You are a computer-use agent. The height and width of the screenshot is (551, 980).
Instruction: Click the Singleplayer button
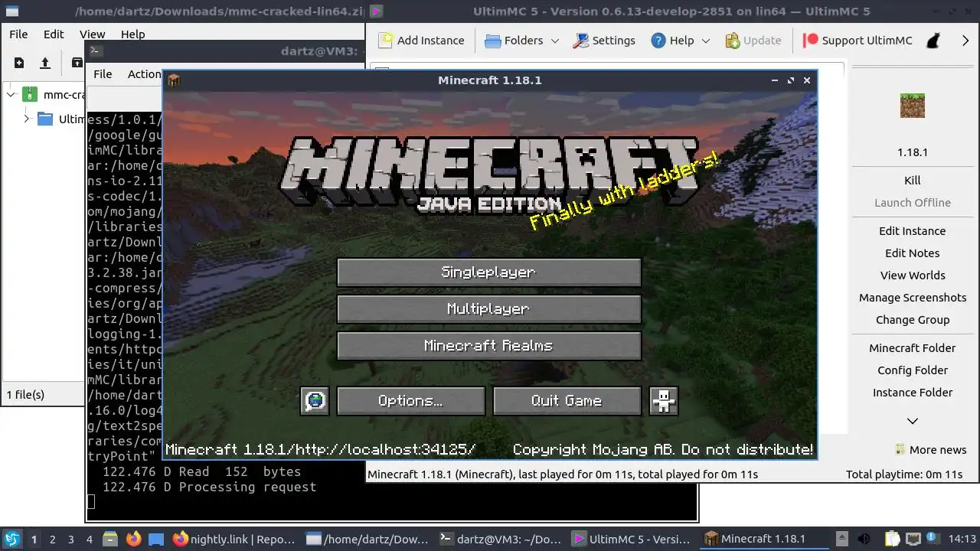(x=488, y=272)
